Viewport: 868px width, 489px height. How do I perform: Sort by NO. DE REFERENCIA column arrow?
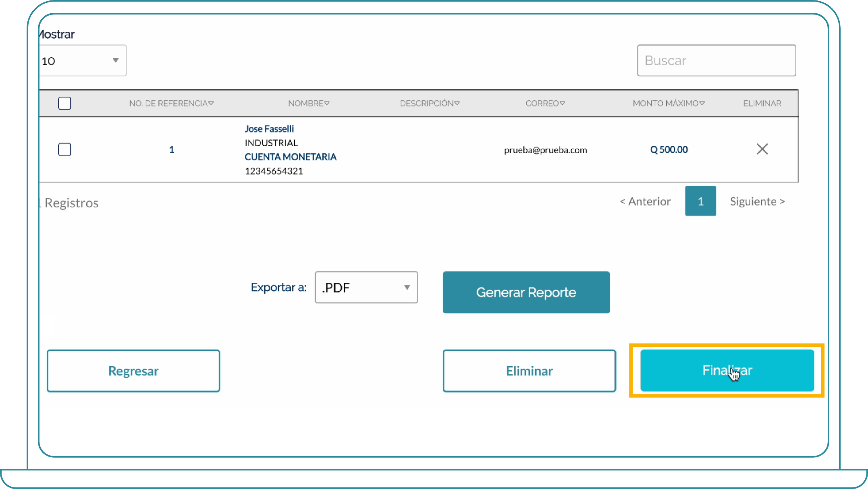click(x=211, y=104)
